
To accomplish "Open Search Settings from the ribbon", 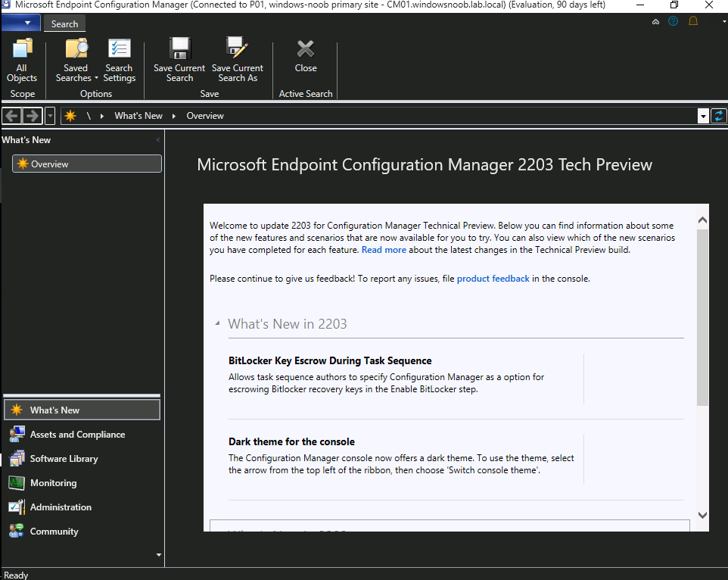I will [x=120, y=61].
